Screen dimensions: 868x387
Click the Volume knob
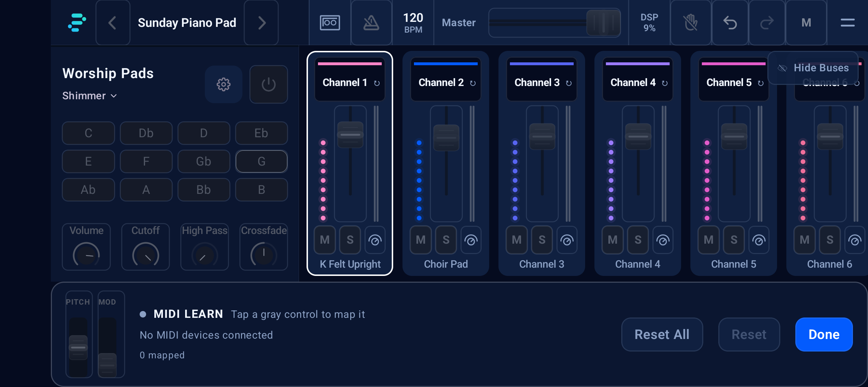tap(86, 255)
